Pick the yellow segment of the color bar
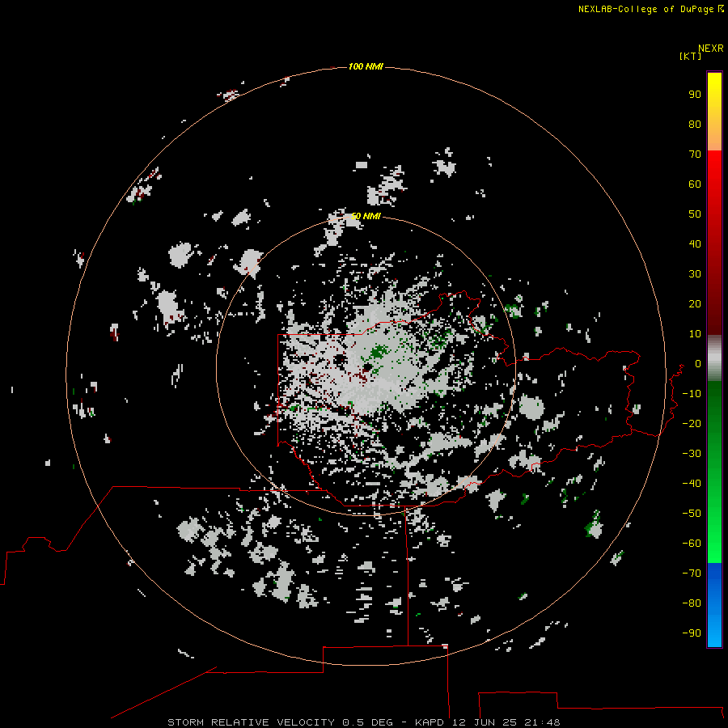Image resolution: width=728 pixels, height=728 pixels. pos(714,111)
